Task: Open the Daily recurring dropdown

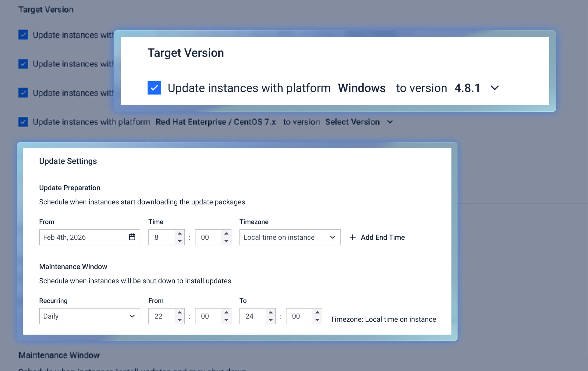Action: [89, 316]
